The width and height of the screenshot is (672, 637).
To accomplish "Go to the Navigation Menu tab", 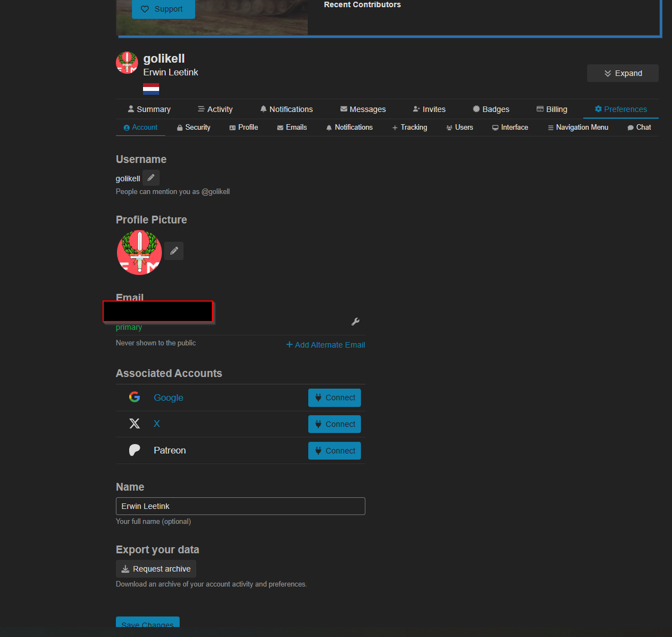I will tap(578, 128).
